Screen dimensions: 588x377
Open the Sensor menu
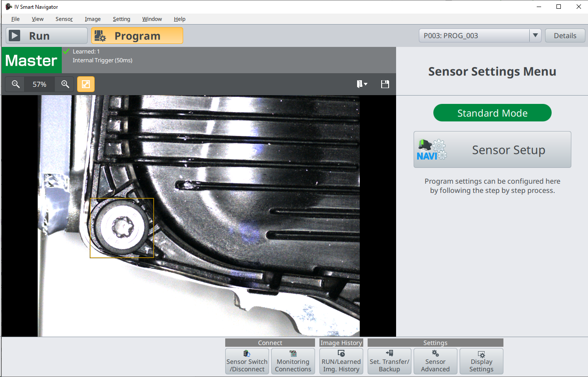pyautogui.click(x=64, y=19)
